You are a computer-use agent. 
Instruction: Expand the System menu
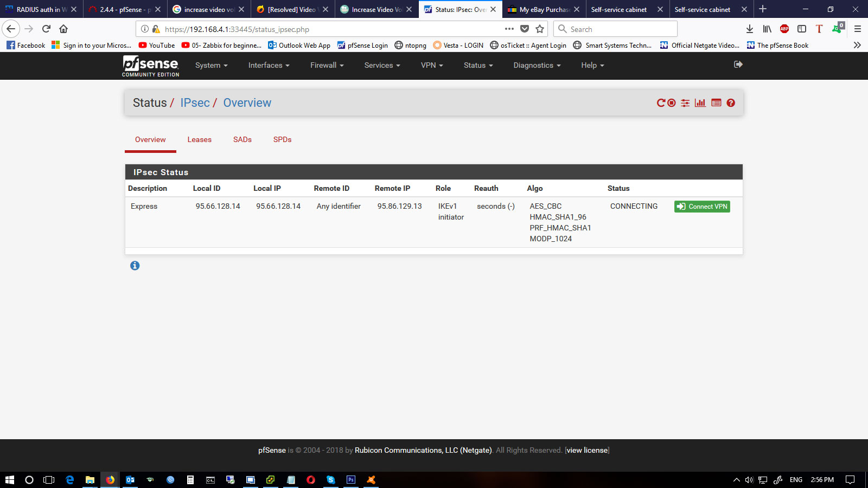tap(211, 65)
